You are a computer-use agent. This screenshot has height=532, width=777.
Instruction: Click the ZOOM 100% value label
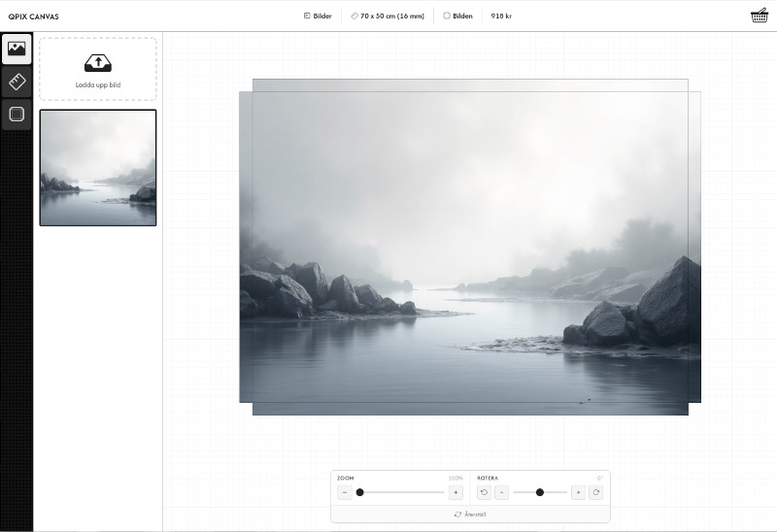point(456,478)
